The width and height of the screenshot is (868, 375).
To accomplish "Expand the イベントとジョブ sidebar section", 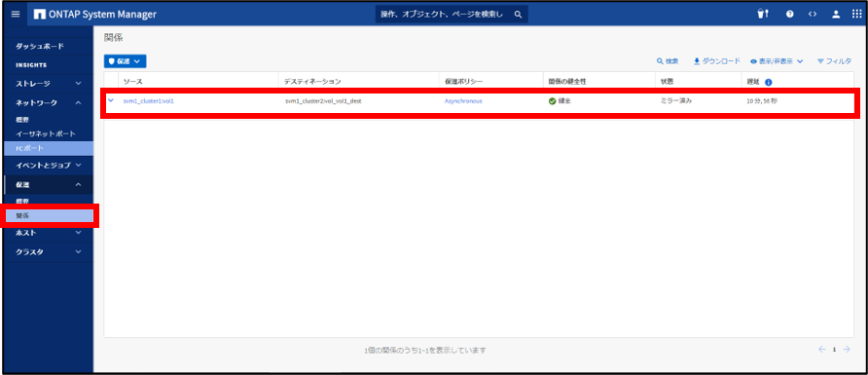I will [x=48, y=165].
